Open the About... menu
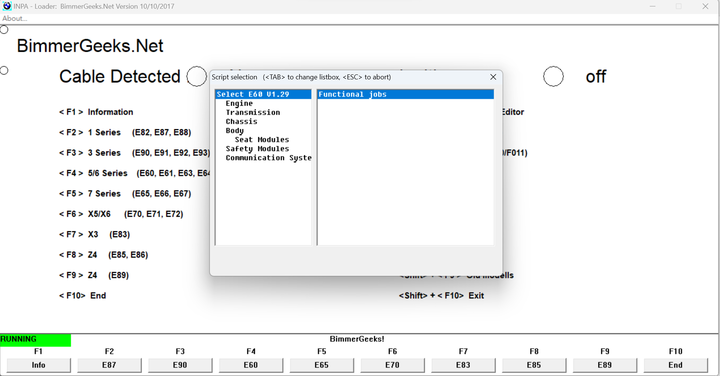Screen dimensions: 720x376 (14, 18)
